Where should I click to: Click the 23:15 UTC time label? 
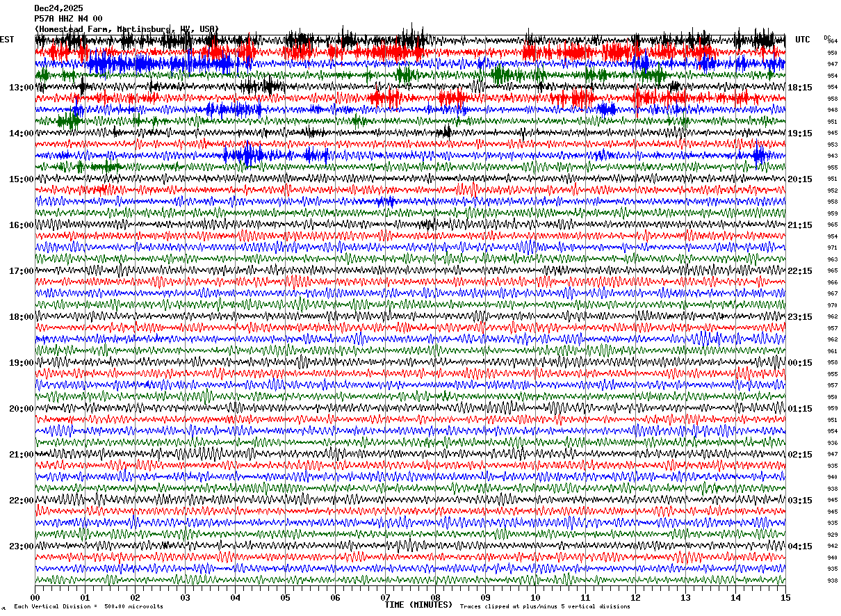[799, 316]
